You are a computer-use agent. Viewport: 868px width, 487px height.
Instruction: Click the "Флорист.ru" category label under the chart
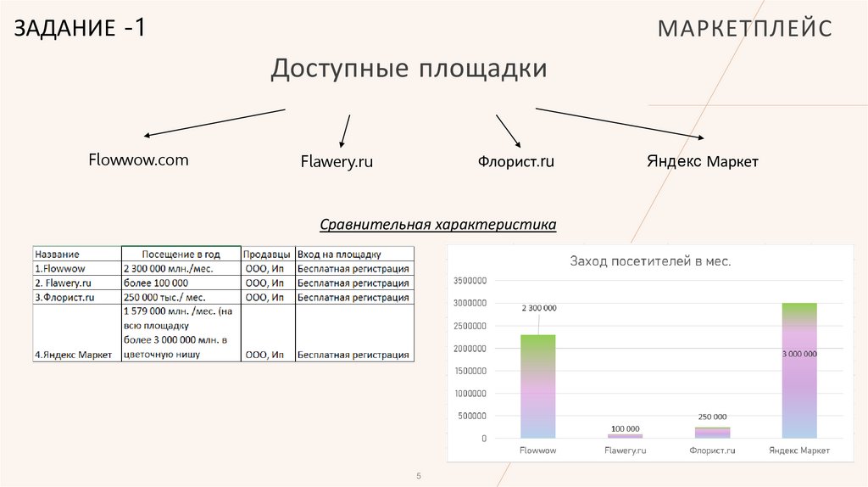tap(712, 451)
